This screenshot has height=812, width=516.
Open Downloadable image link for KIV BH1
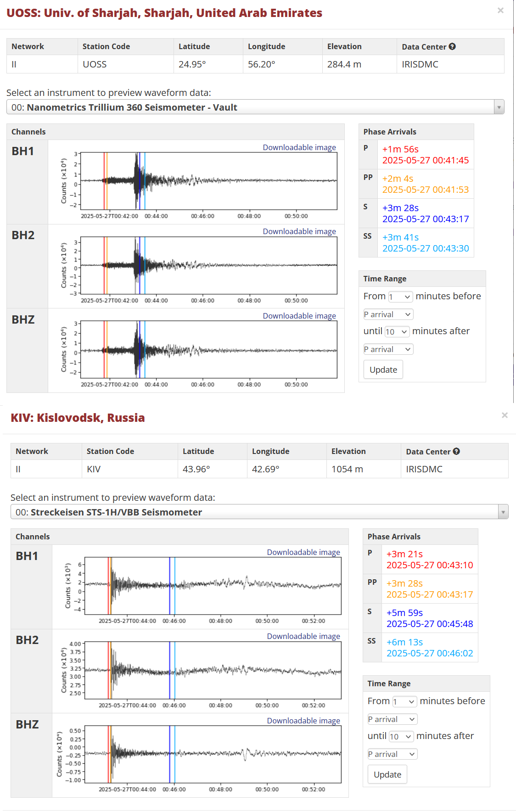pyautogui.click(x=303, y=552)
